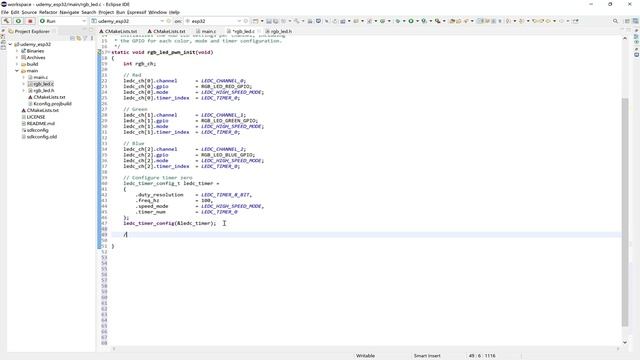
Task: Click the editor vertical scrollbar thumb
Action: 625,212
